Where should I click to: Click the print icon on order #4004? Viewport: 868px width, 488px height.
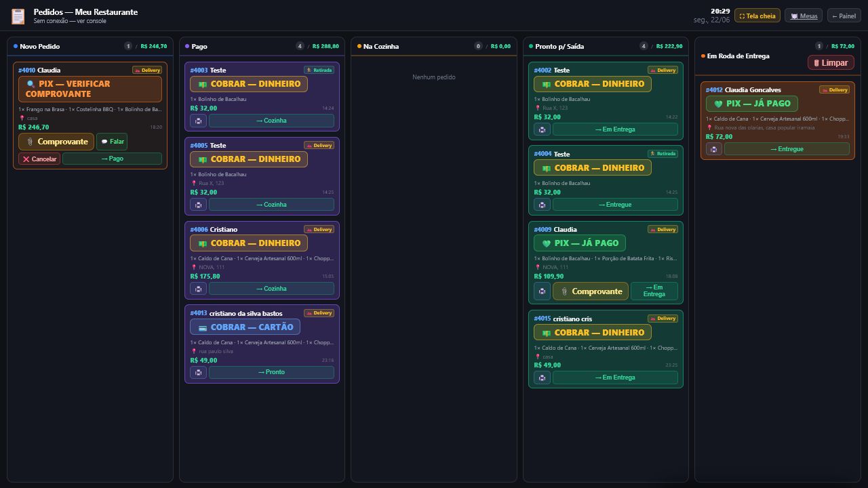click(542, 205)
